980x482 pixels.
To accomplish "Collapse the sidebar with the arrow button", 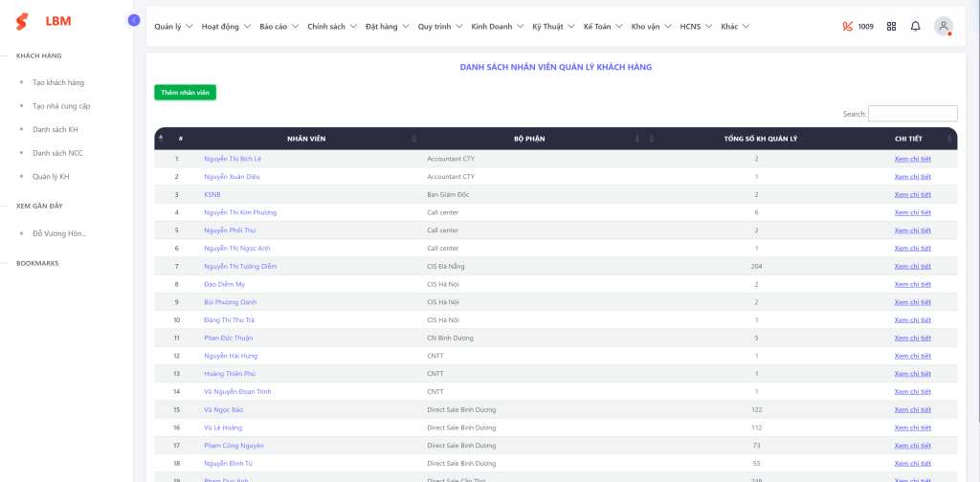I will 134,20.
